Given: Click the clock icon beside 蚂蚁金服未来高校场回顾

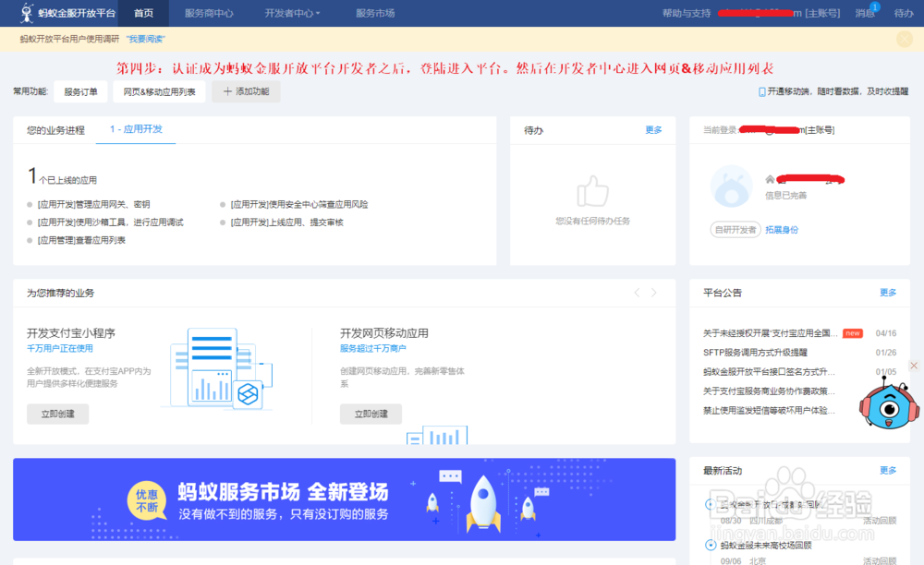Looking at the screenshot, I should tap(711, 545).
